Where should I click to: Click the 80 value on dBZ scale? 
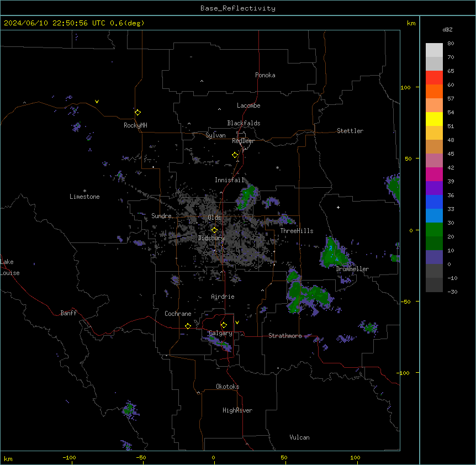(451, 44)
